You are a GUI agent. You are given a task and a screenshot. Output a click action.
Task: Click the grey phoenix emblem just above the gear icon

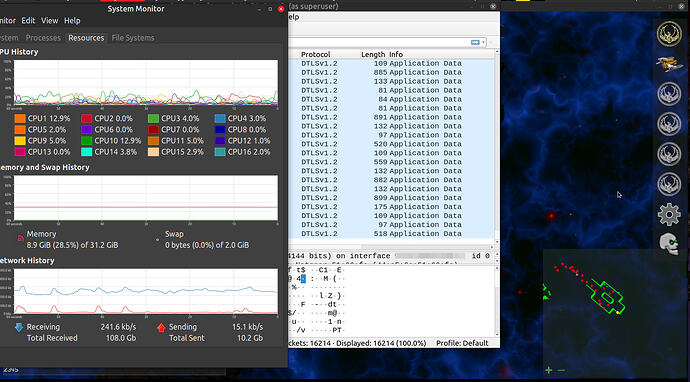pos(669,184)
